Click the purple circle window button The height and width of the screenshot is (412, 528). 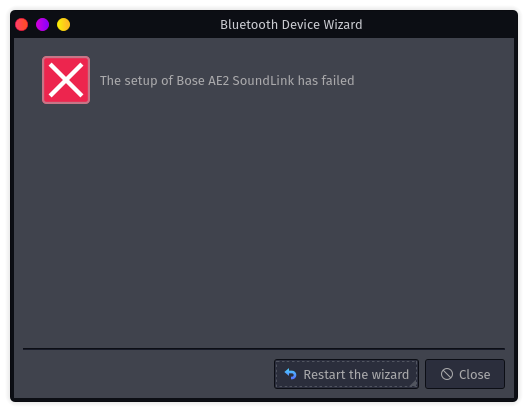(42, 25)
